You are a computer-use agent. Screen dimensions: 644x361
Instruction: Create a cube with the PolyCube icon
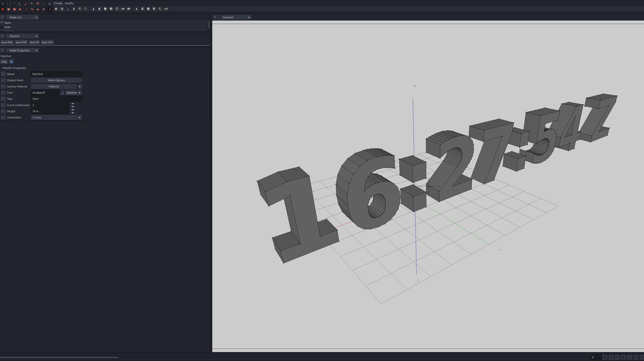tap(56, 9)
